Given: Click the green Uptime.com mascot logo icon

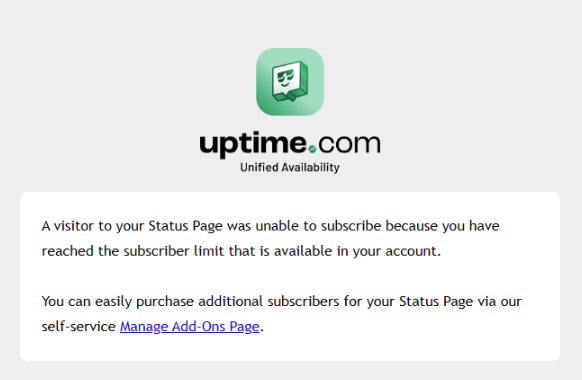Looking at the screenshot, I should coord(290,82).
